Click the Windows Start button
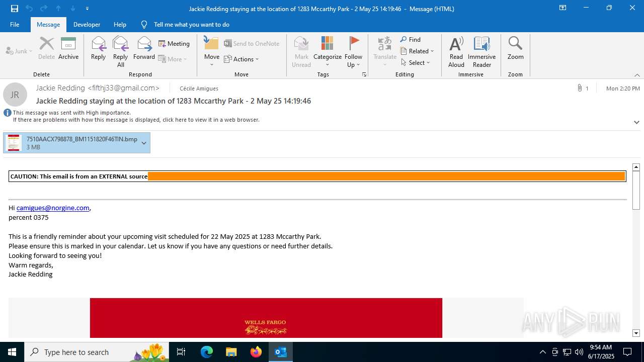This screenshot has width=644, height=362. coord(12,352)
